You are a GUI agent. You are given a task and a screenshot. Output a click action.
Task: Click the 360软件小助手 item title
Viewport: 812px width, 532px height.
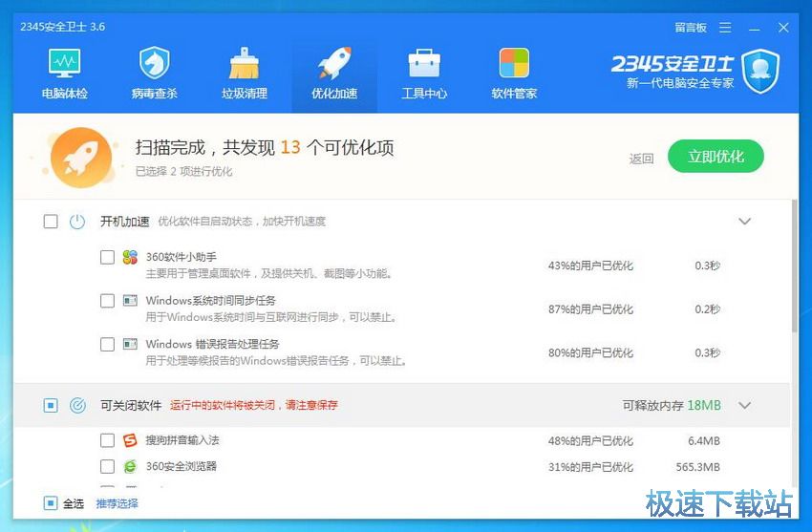pos(182,257)
